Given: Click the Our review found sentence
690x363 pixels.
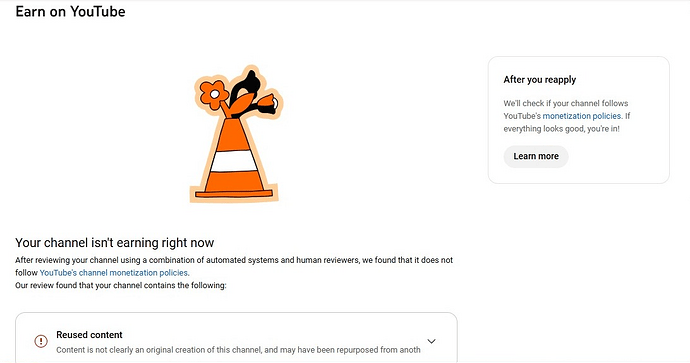Looking at the screenshot, I should (121, 286).
